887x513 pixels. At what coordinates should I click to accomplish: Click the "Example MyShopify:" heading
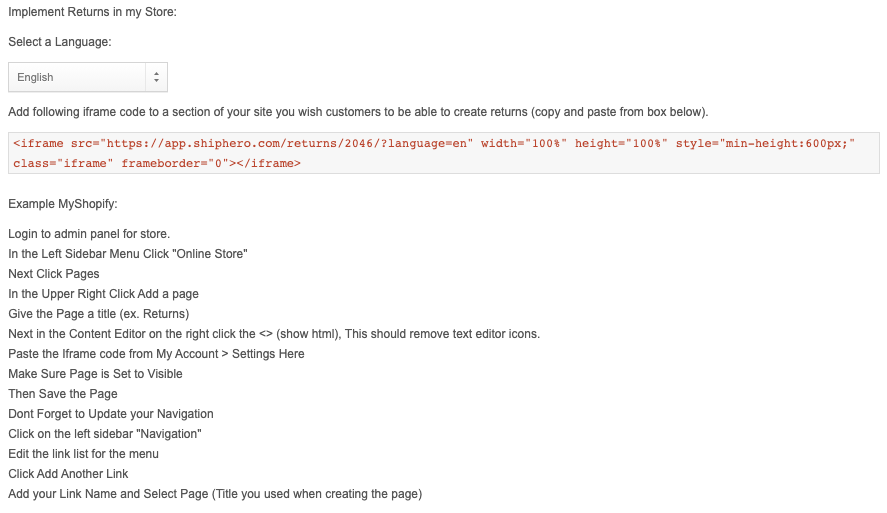tap(63, 204)
